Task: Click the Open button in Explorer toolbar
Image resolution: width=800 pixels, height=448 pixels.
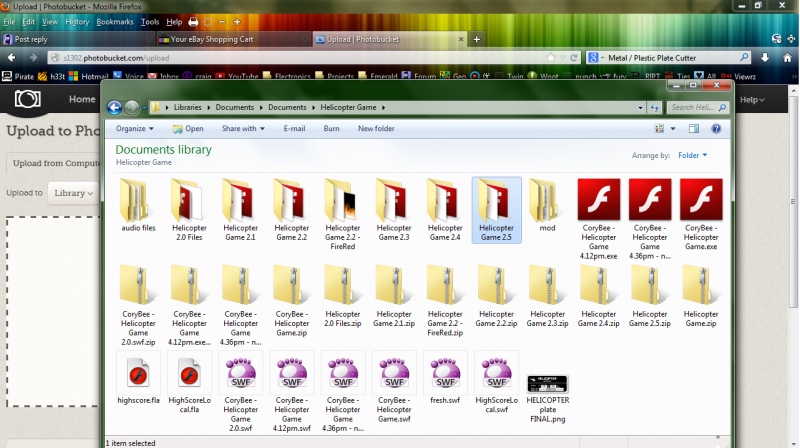Action: coord(188,129)
